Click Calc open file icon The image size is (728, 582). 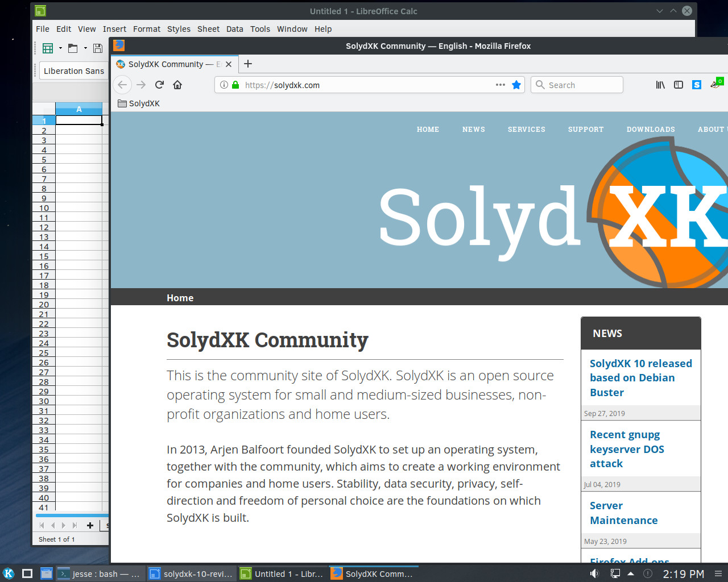point(73,48)
